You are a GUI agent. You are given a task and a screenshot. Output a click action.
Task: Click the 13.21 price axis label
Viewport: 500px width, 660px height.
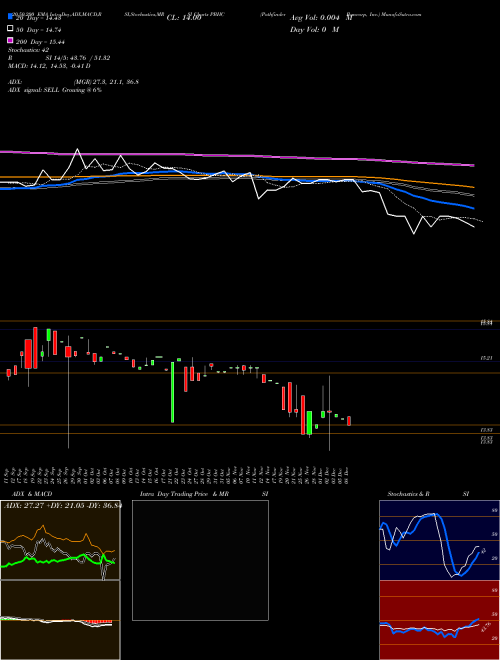pos(486,358)
